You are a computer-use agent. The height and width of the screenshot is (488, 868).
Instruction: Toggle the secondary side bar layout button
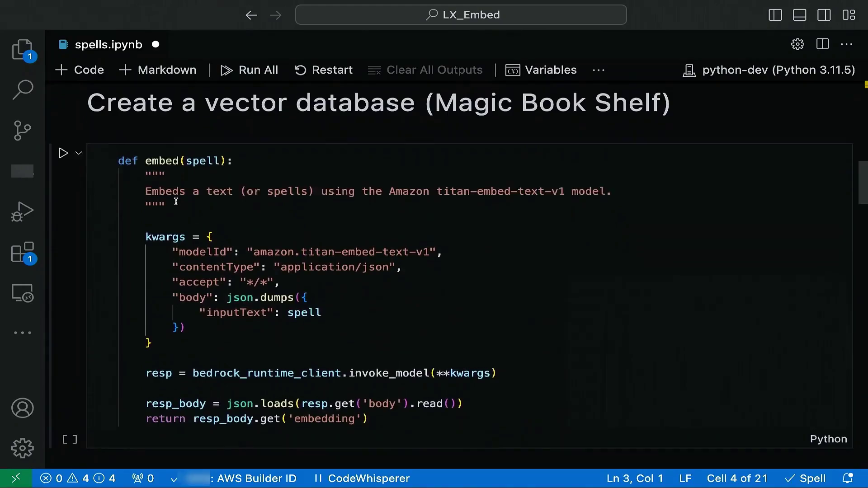pyautogui.click(x=824, y=15)
